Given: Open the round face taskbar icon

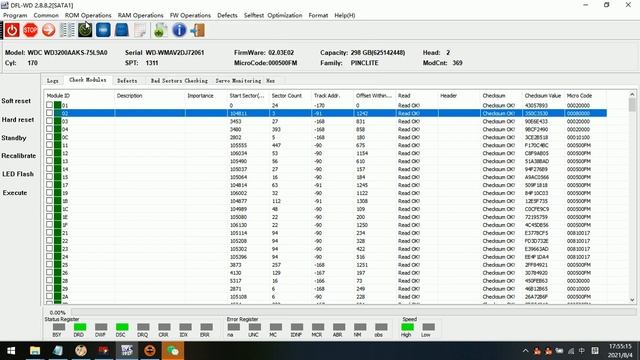Looking at the screenshot, I should click(x=81, y=351).
